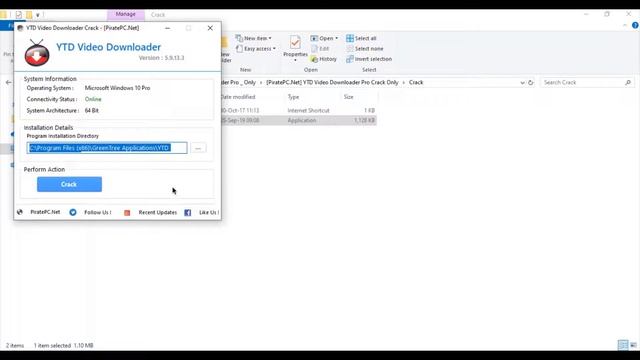The height and width of the screenshot is (360, 640).
Task: Expand the Properties dropdown arrow
Action: (295, 60)
